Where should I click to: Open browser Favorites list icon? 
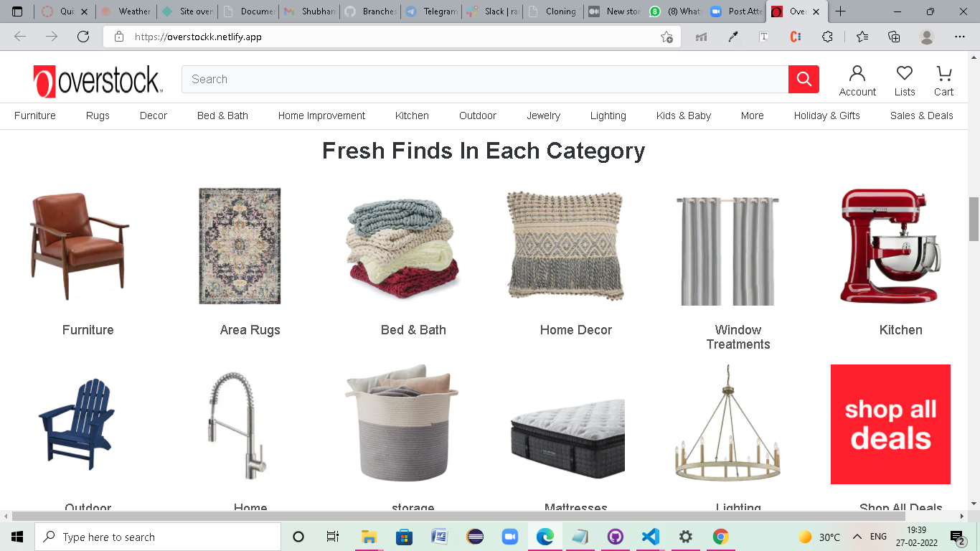click(862, 37)
